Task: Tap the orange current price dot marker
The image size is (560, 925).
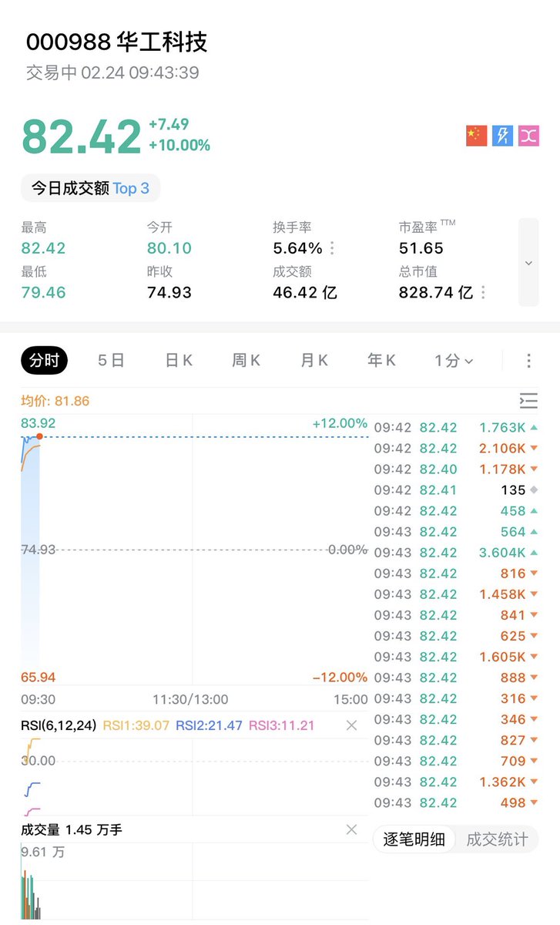Action: (39, 437)
